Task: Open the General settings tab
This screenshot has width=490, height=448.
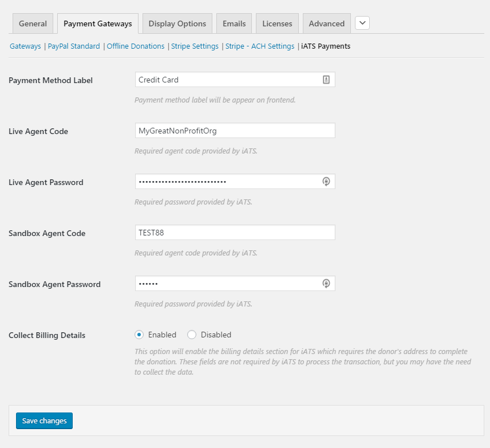Action: pyautogui.click(x=33, y=23)
